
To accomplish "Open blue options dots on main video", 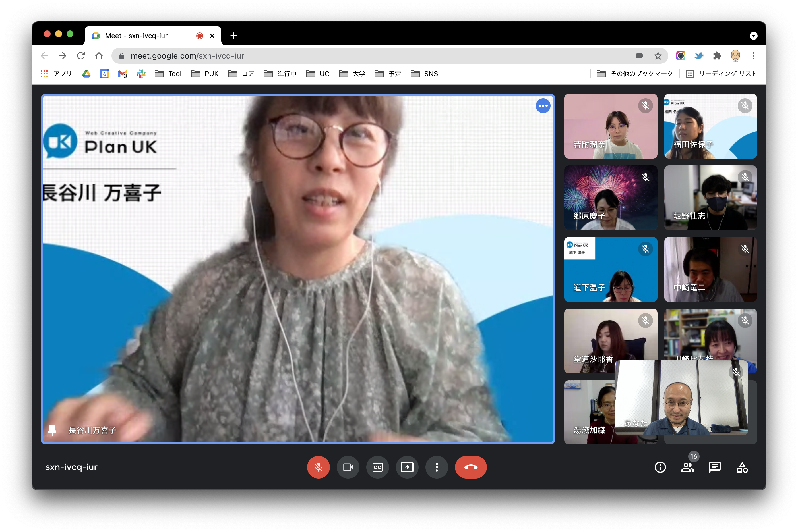I will coord(543,106).
